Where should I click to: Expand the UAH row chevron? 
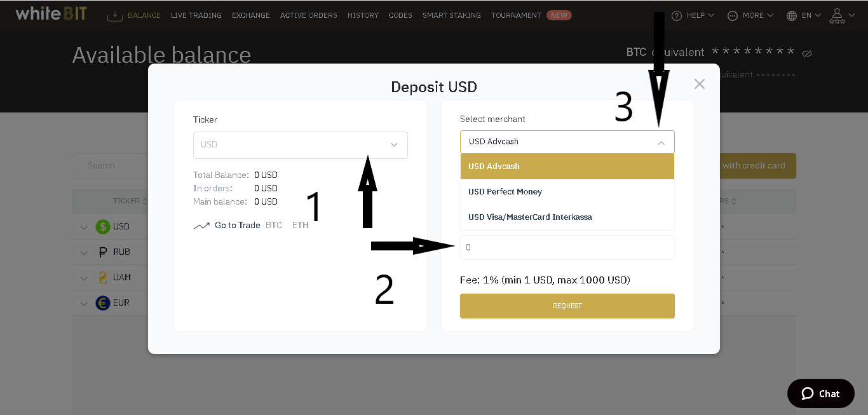point(84,278)
